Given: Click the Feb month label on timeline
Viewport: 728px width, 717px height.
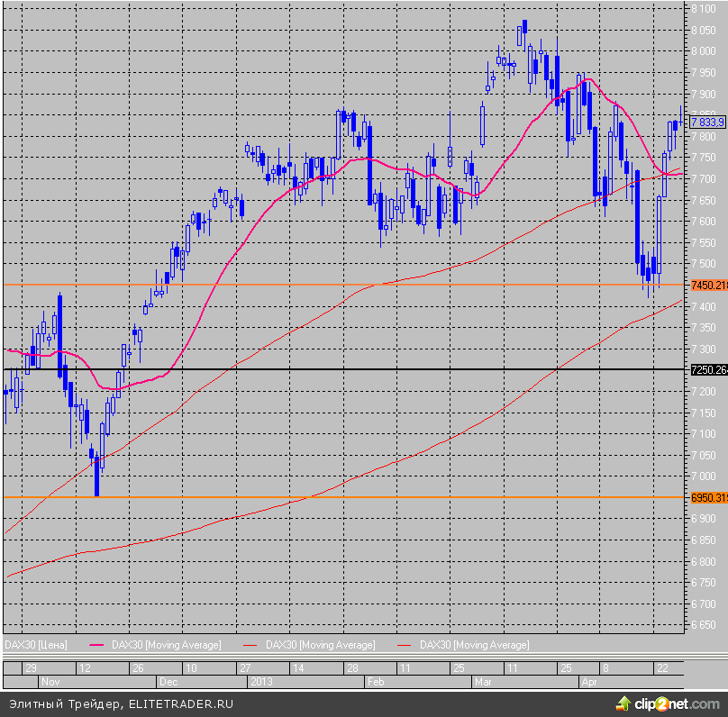Looking at the screenshot, I should tap(376, 682).
